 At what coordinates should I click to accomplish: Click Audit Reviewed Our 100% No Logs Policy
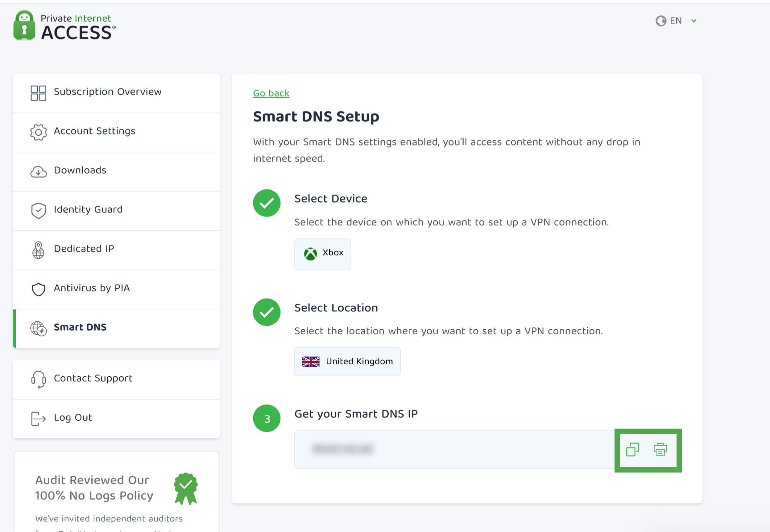[x=94, y=488]
